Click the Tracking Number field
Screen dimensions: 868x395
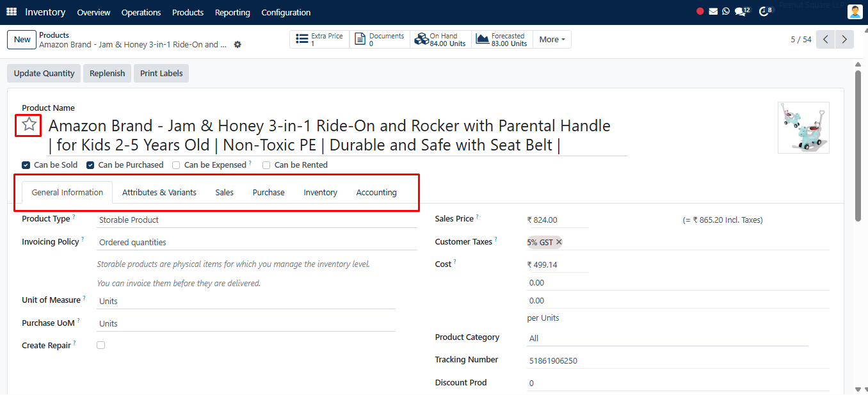pyautogui.click(x=678, y=360)
